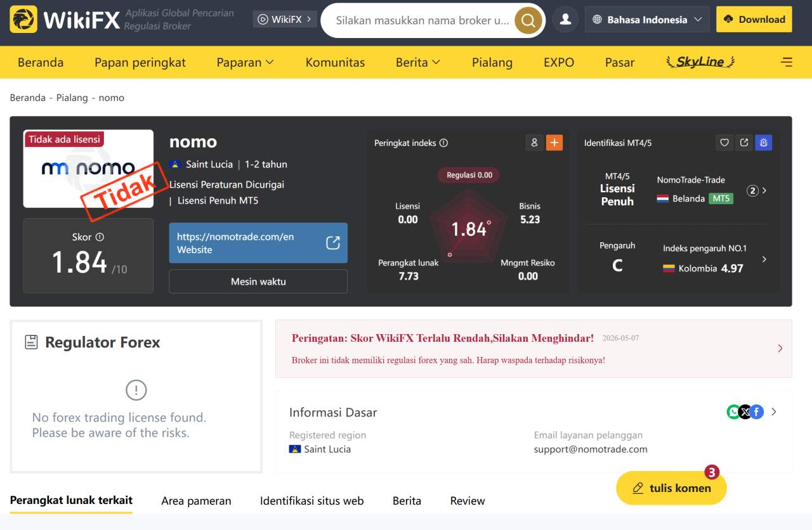The height and width of the screenshot is (530, 812).
Task: Open the hamburger menu on yellow bar
Action: tap(787, 62)
